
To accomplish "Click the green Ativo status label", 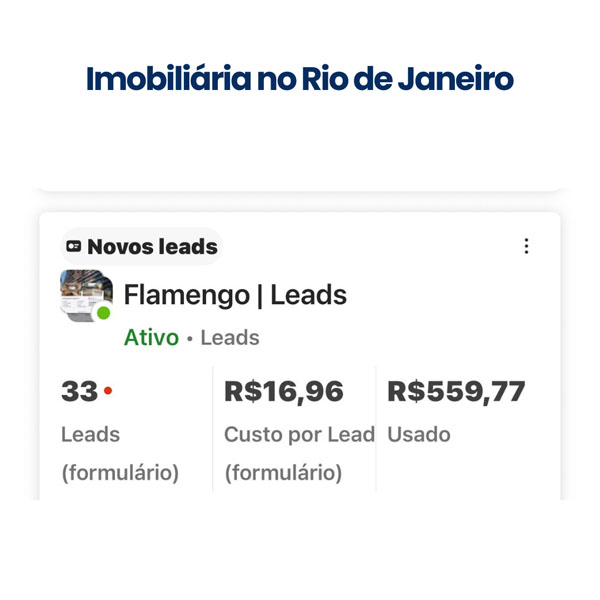I will pyautogui.click(x=151, y=338).
